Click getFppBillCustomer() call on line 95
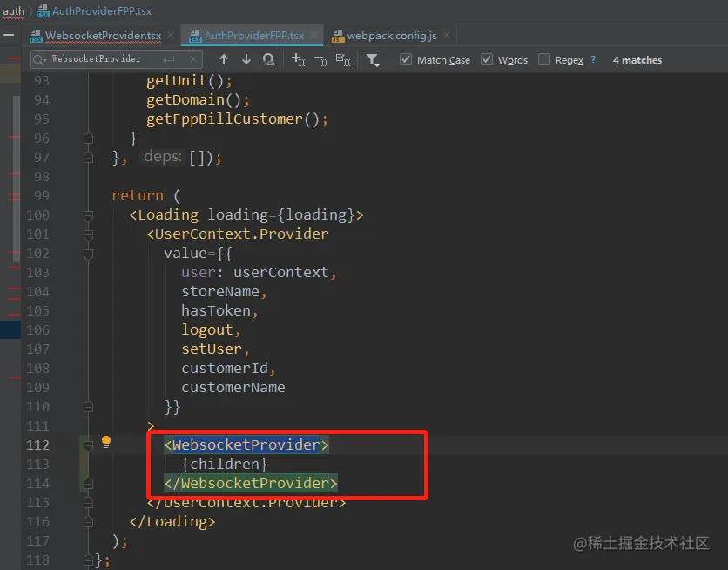728x570 pixels. [x=237, y=119]
